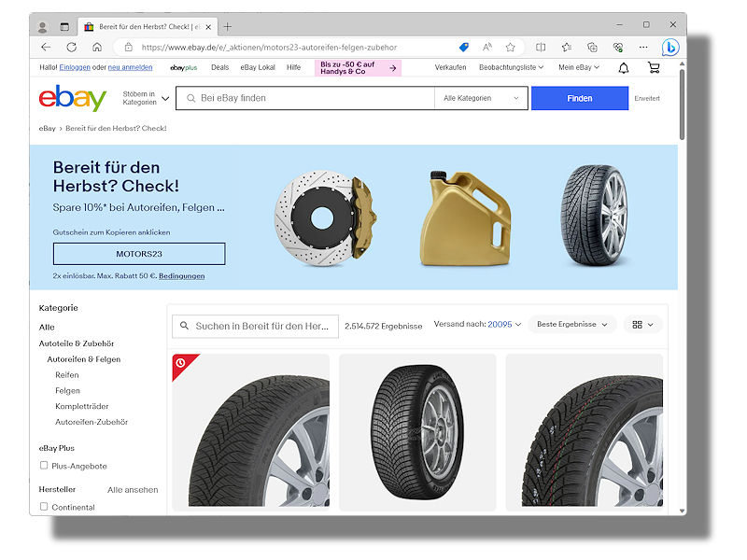Screen dimensions: 747x560
Task: Click magnifier in Suchen in Bereit field
Action: click(184, 326)
